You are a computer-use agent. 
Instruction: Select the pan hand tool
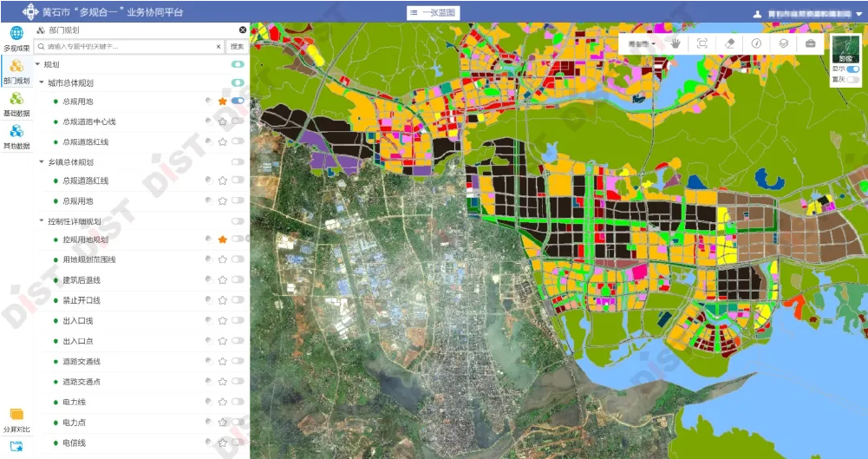pos(675,43)
